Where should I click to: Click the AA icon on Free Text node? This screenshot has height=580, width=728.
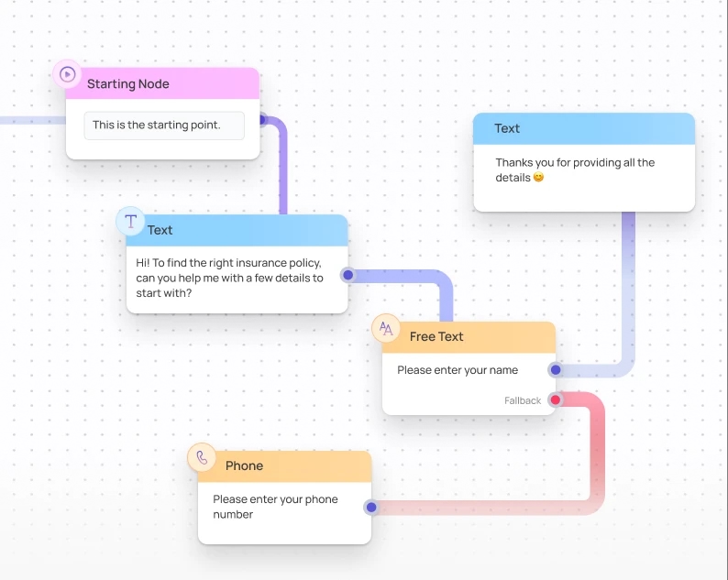[x=386, y=329]
